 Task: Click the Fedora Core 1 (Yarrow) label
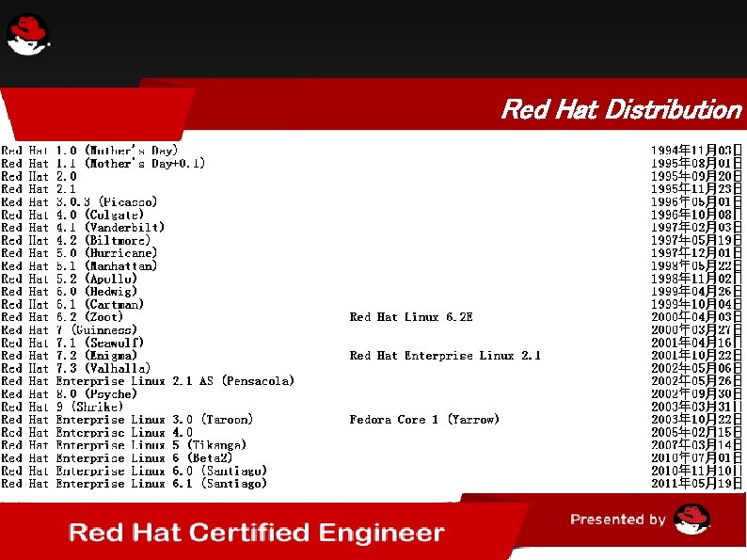(424, 420)
